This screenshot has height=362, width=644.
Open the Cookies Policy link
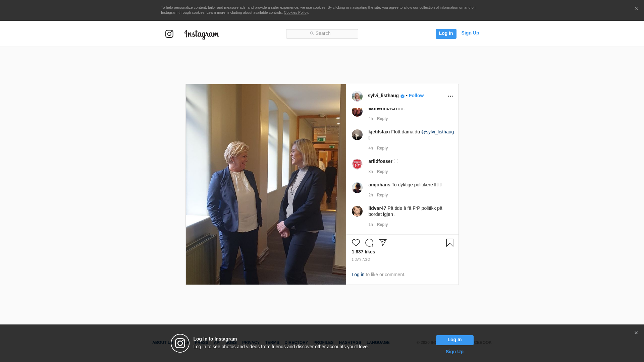296,12
